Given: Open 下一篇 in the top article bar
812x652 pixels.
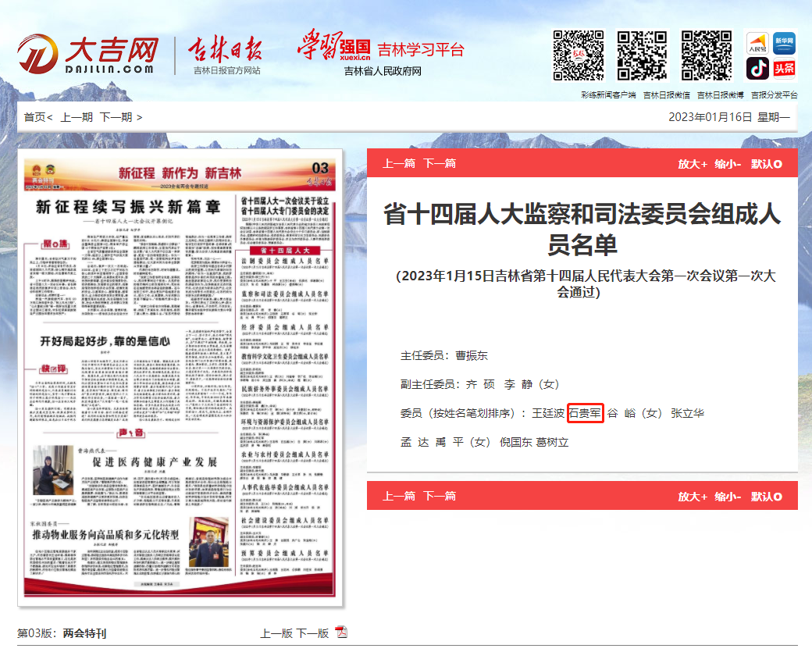Looking at the screenshot, I should [439, 164].
